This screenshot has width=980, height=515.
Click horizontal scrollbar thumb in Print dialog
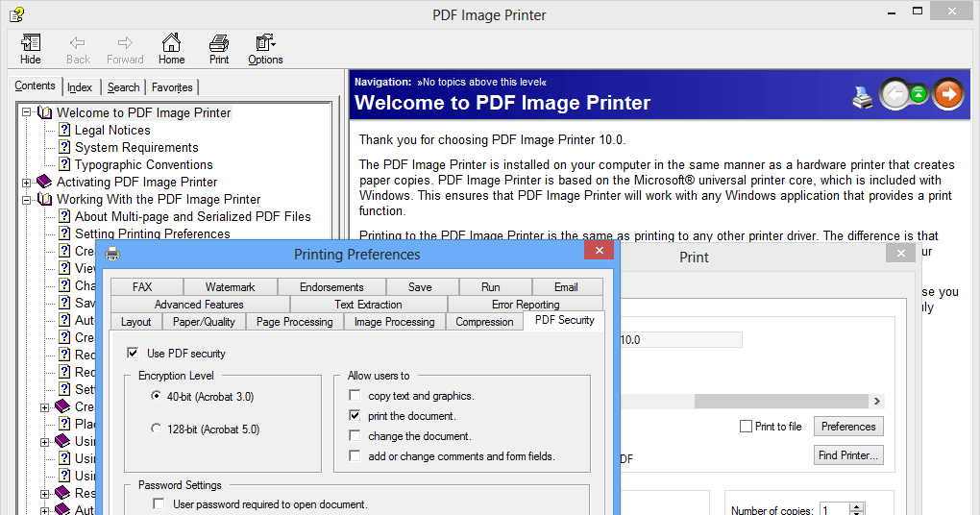tap(781, 401)
